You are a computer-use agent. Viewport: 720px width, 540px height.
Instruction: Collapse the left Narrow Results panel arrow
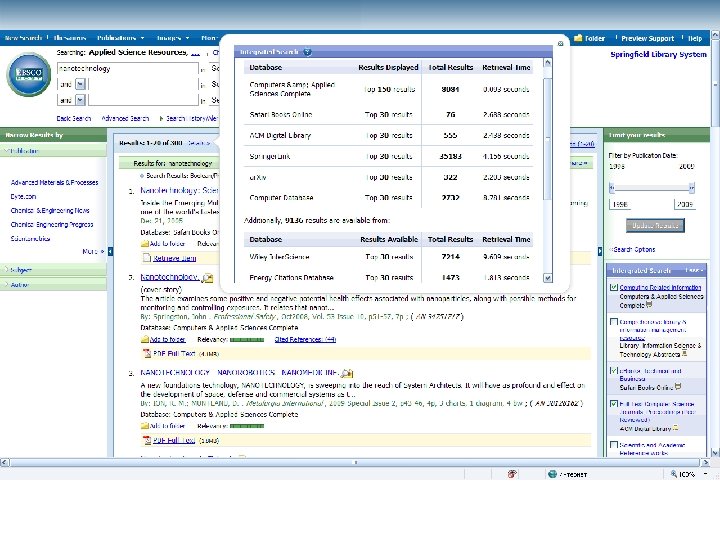[110, 251]
